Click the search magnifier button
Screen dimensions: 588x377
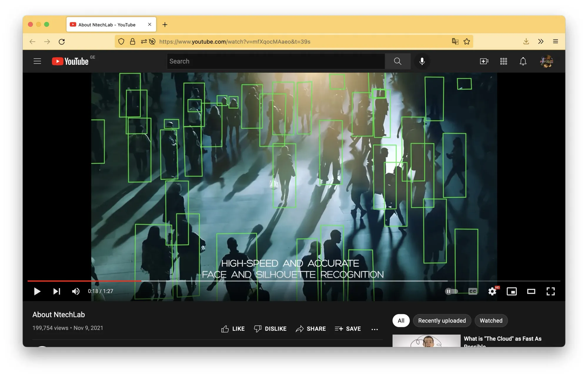pyautogui.click(x=397, y=61)
